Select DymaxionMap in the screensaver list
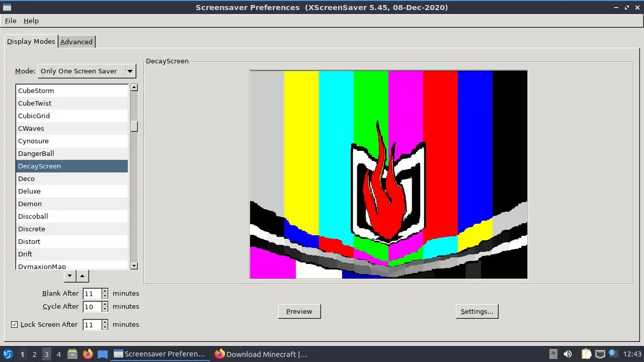The height and width of the screenshot is (362, 644). (72, 265)
